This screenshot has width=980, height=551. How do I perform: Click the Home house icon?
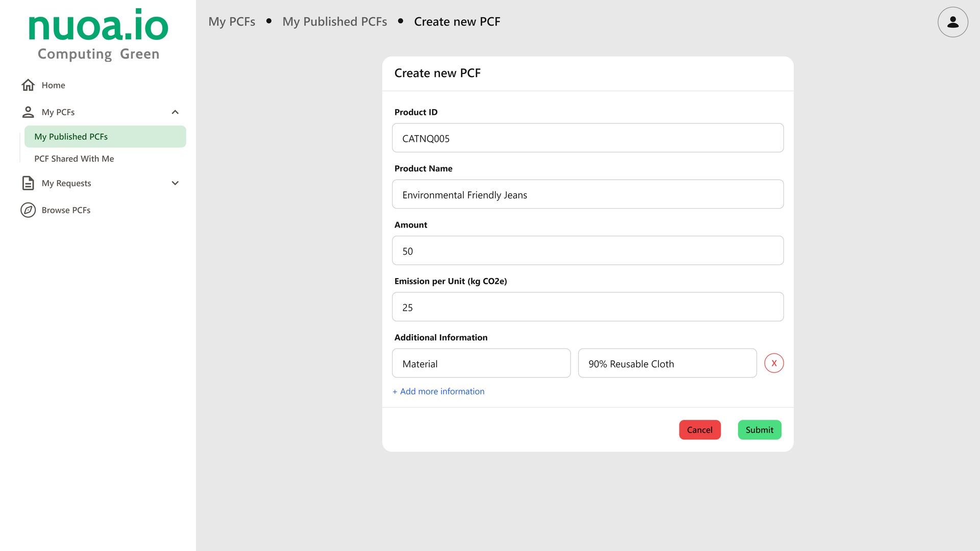pyautogui.click(x=28, y=85)
